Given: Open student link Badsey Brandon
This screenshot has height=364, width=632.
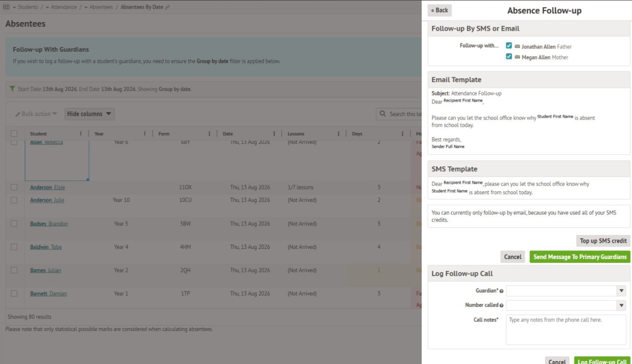Looking at the screenshot, I should (49, 223).
